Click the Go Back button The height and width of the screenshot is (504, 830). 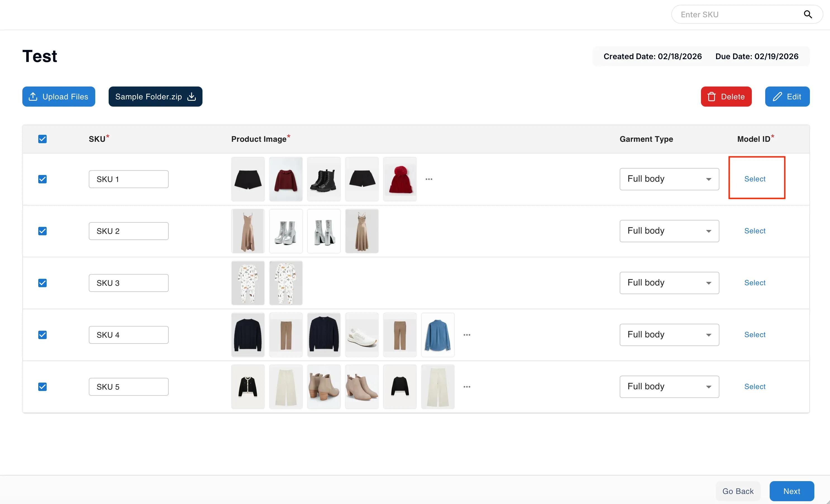point(738,491)
